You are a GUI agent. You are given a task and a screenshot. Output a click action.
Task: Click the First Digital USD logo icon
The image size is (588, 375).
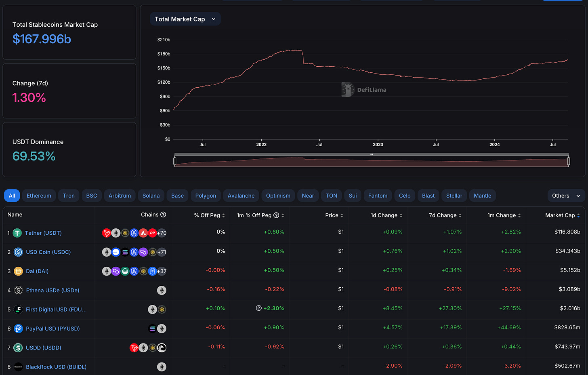18,310
